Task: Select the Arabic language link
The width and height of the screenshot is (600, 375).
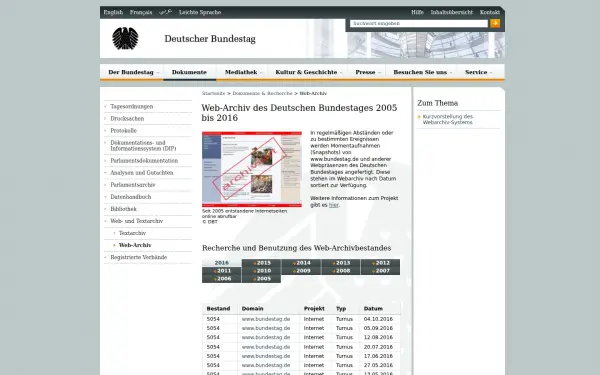Action: (x=165, y=12)
